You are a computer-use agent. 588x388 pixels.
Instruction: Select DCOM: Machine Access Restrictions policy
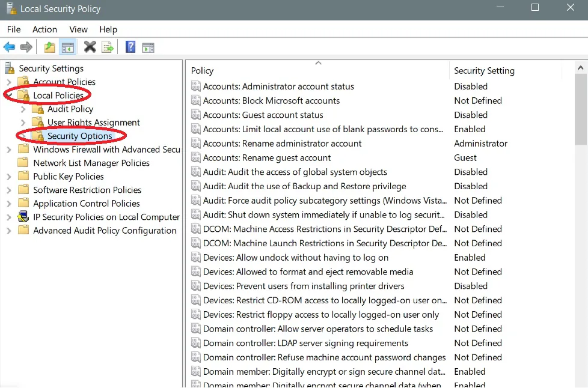pyautogui.click(x=325, y=229)
